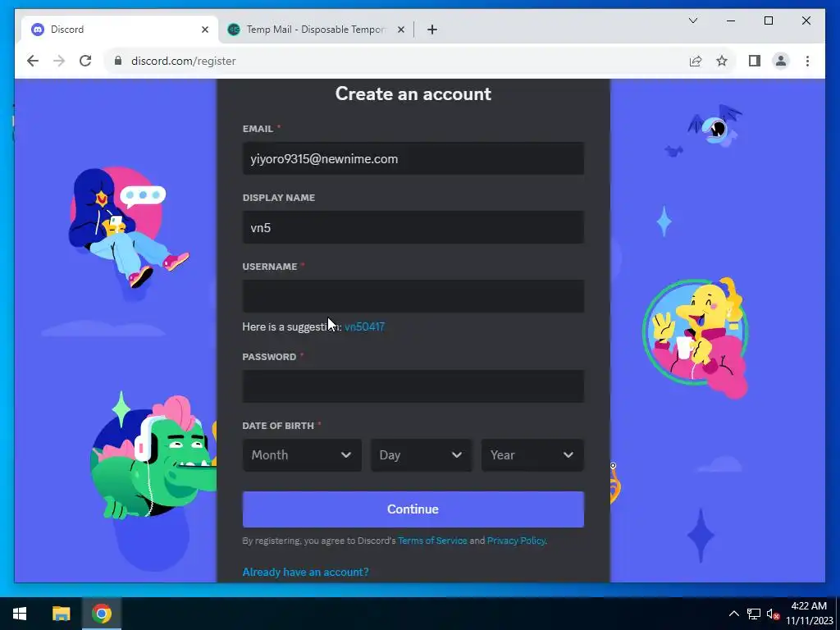Image resolution: width=840 pixels, height=630 pixels.
Task: Focus the Username input field
Action: coord(413,295)
